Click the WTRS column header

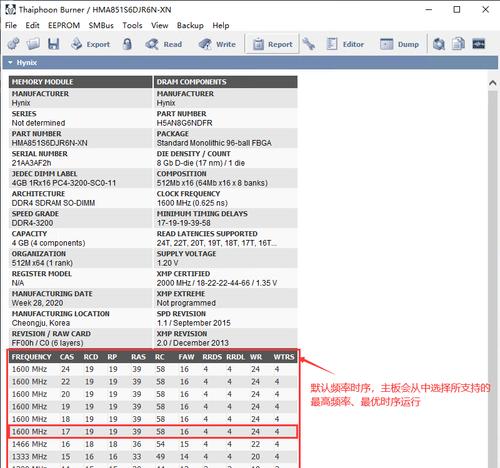pyautogui.click(x=284, y=357)
